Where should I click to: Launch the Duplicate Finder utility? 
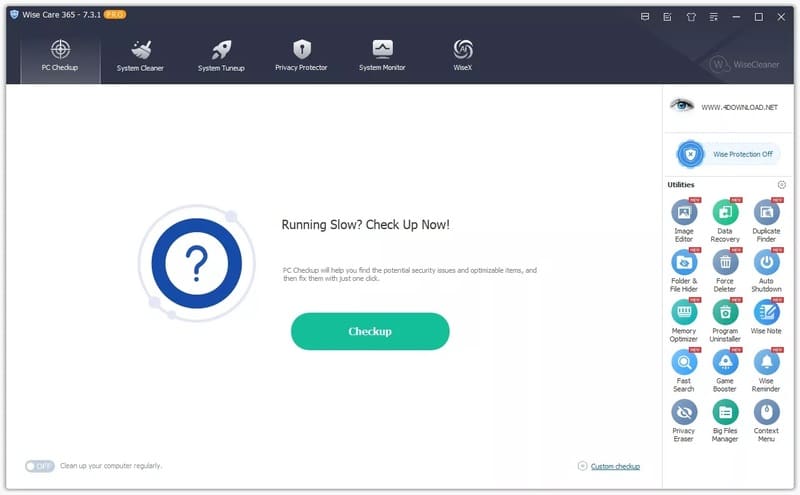click(766, 220)
